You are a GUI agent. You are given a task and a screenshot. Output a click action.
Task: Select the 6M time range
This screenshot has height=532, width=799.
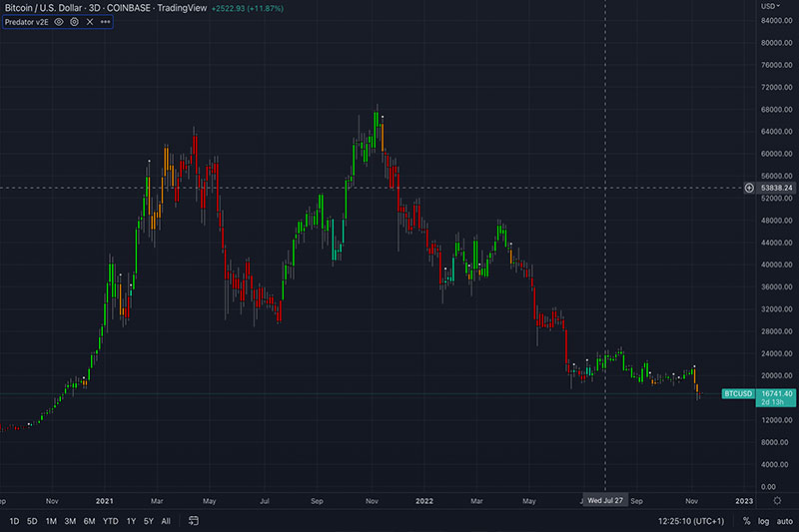(x=89, y=521)
